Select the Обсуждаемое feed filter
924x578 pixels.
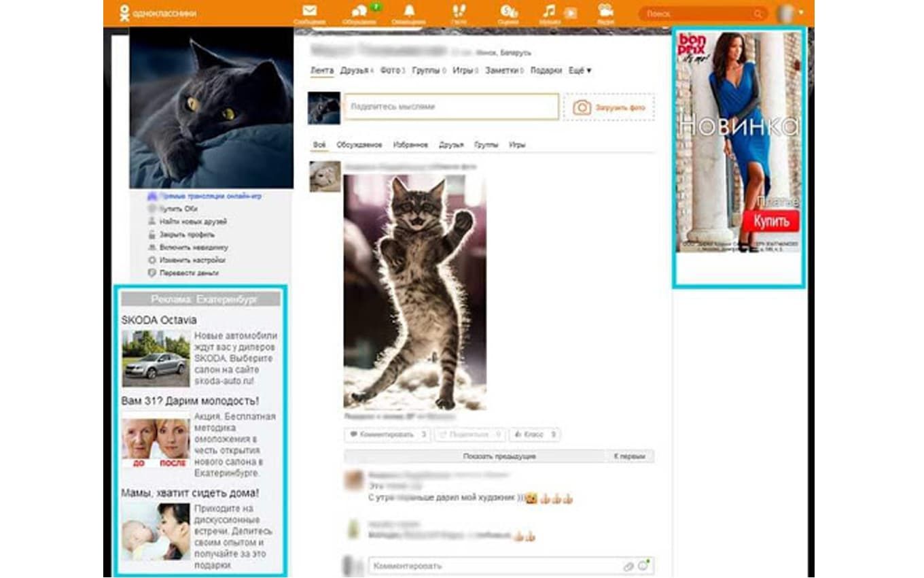tap(359, 145)
